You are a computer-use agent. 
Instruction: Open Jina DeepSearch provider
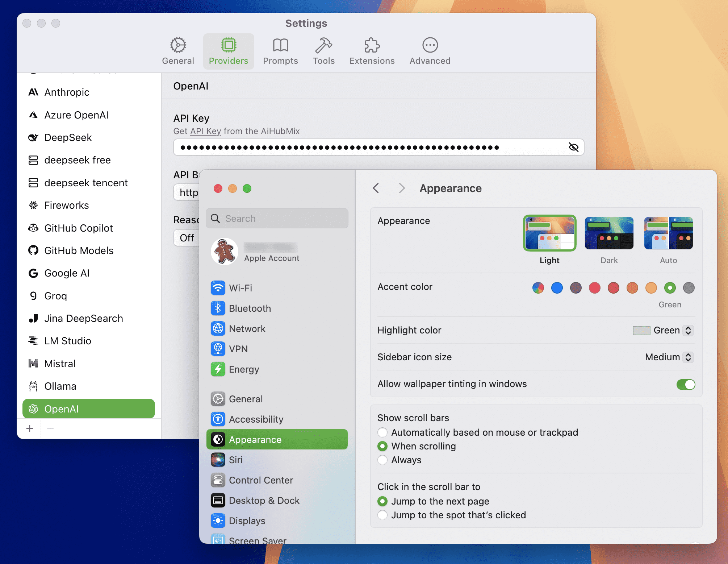[89, 318]
